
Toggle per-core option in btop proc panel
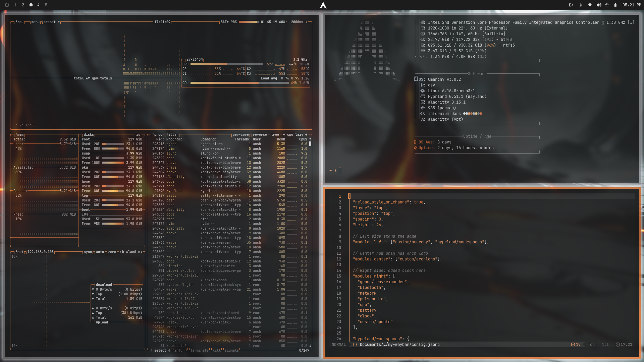(x=240, y=135)
